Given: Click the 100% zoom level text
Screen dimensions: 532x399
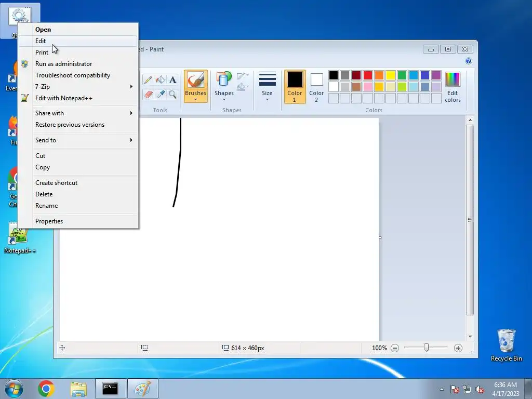Looking at the screenshot, I should point(379,348).
